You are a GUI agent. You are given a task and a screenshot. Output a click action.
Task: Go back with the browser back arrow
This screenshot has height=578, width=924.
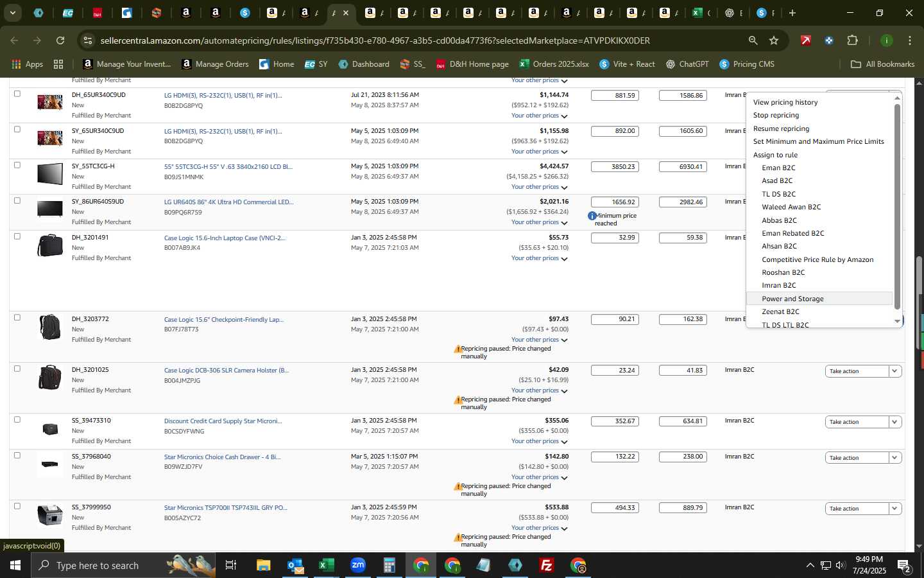(x=14, y=40)
